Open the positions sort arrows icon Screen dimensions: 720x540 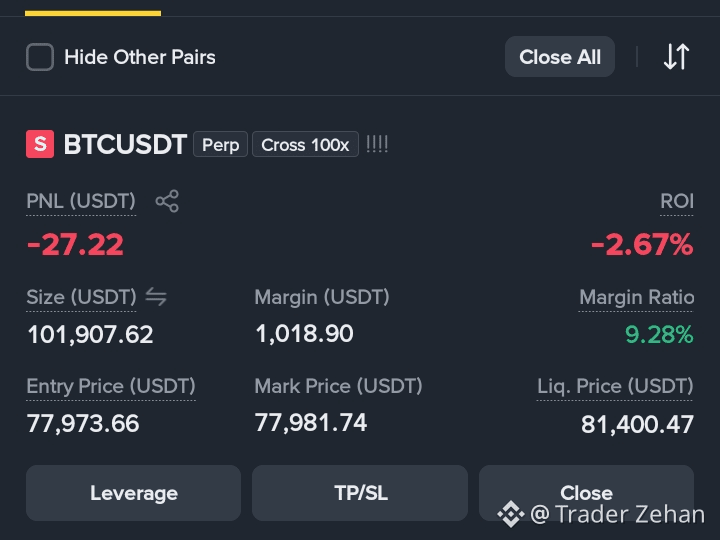pyautogui.click(x=676, y=57)
